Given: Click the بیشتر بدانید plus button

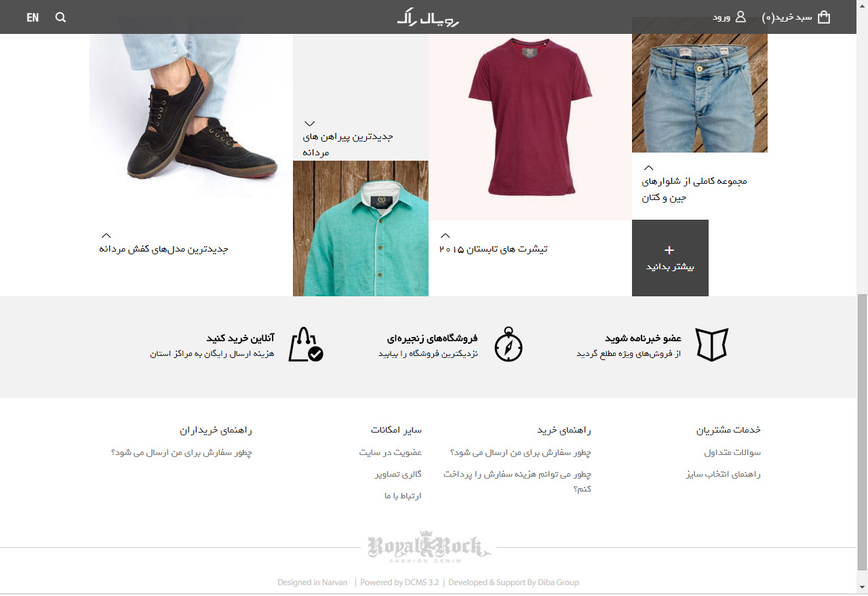Looking at the screenshot, I should 670,258.
